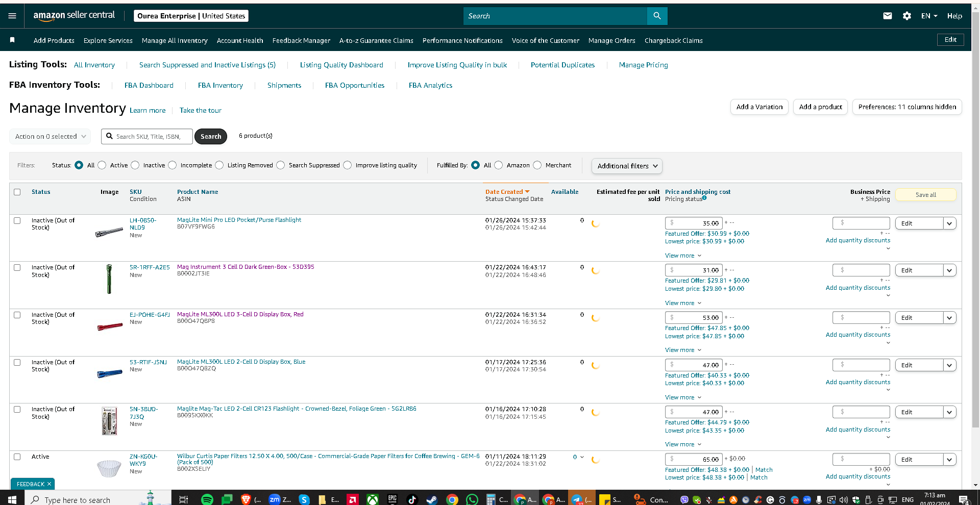Select the Incomplete status radio button

(x=173, y=165)
